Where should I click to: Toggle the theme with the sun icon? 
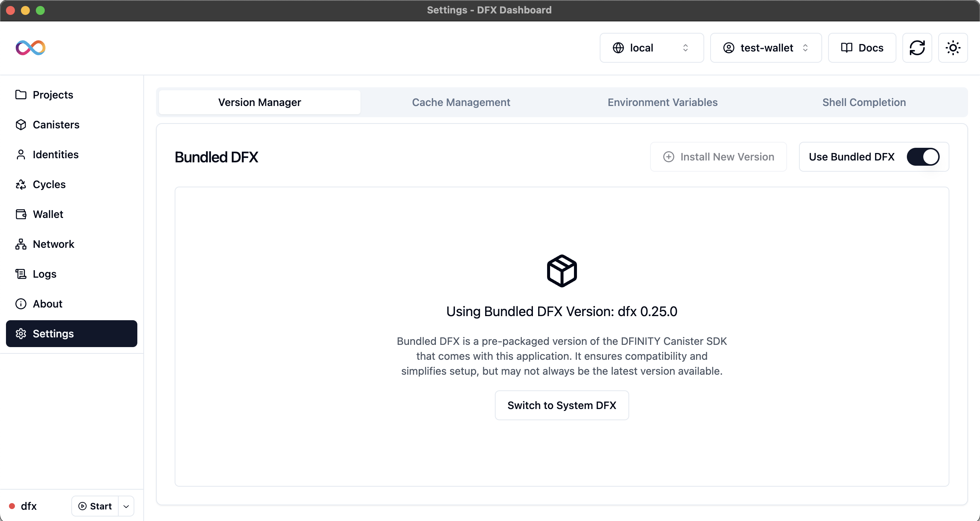(953, 47)
